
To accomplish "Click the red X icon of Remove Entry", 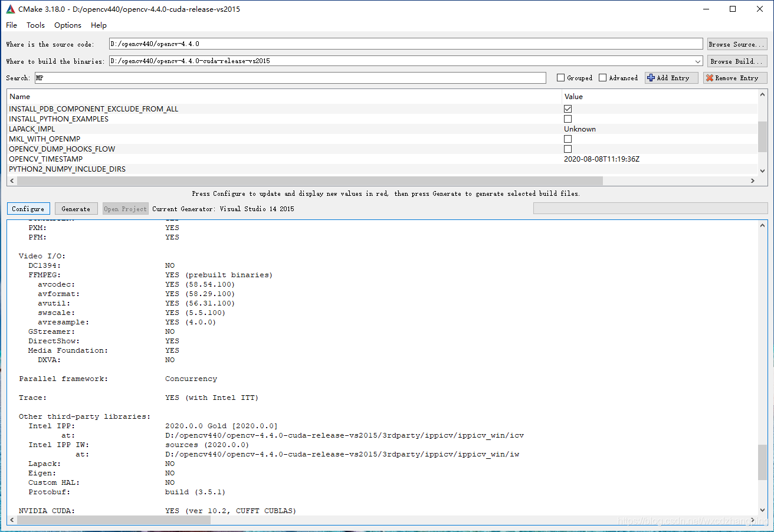I will click(x=710, y=78).
